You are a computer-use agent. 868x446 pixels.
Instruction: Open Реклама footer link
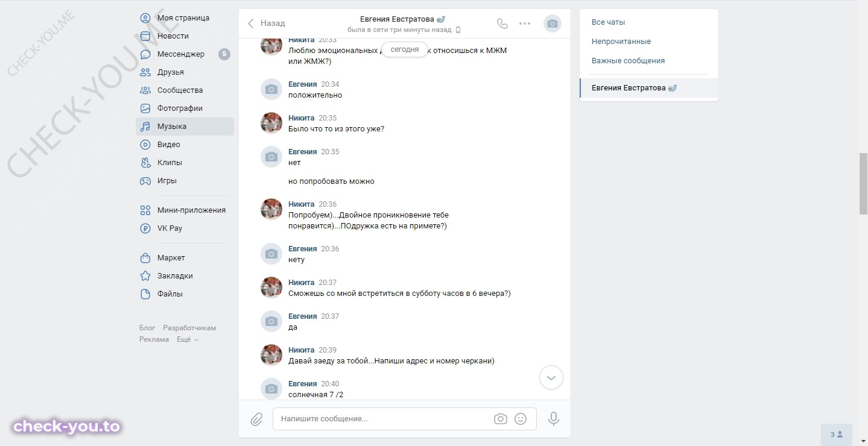coord(154,339)
